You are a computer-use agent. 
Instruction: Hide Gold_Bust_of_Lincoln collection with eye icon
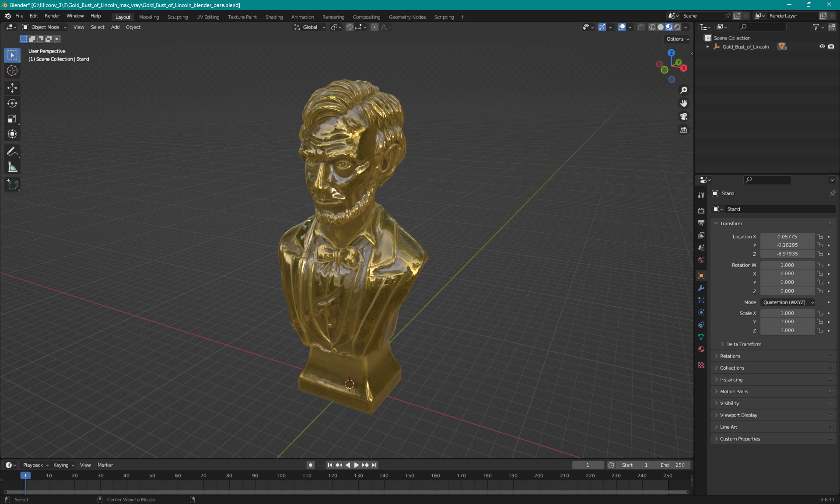[x=822, y=46]
